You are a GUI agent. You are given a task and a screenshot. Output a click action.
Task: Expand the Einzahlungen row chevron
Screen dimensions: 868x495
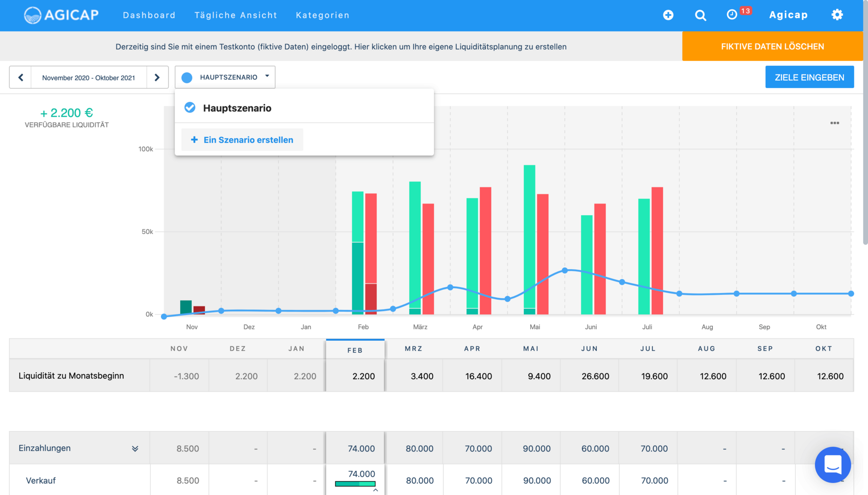click(x=135, y=449)
